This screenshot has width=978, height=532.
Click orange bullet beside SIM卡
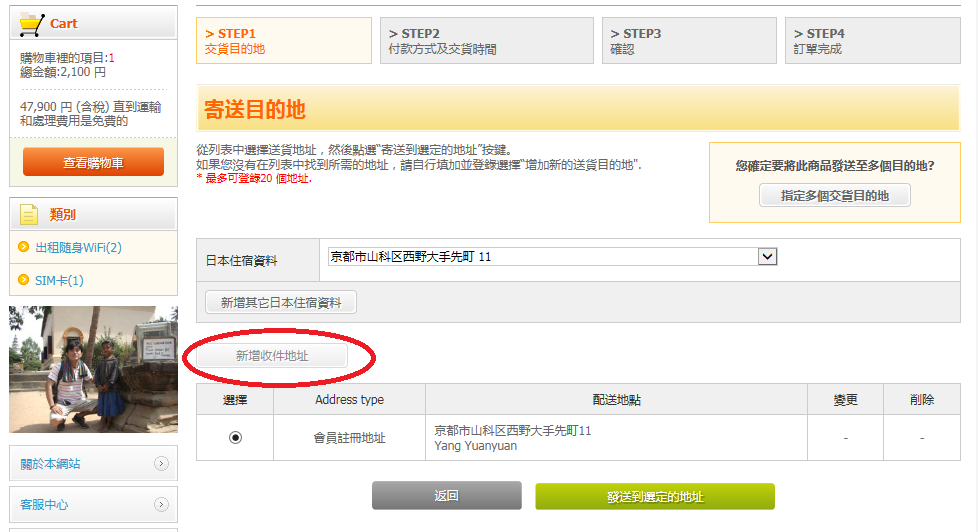[24, 280]
